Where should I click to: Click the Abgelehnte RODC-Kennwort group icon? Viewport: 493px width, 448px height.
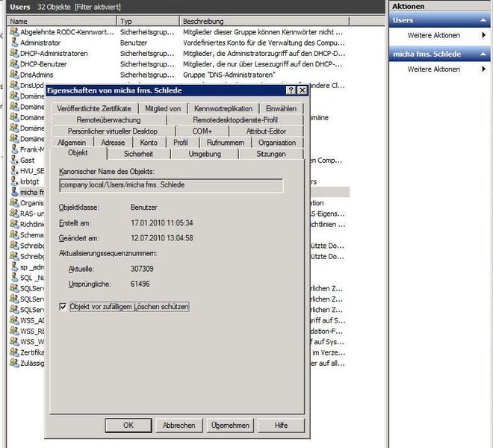14,32
